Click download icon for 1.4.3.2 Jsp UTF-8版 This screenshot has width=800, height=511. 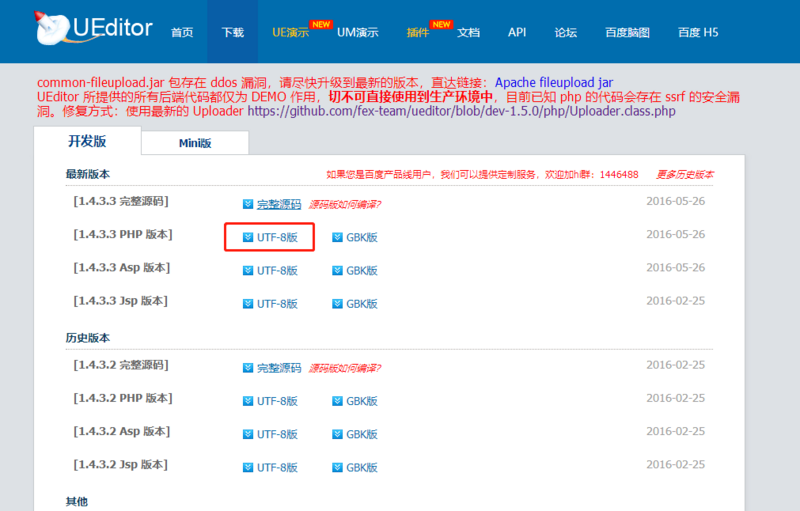tap(248, 467)
